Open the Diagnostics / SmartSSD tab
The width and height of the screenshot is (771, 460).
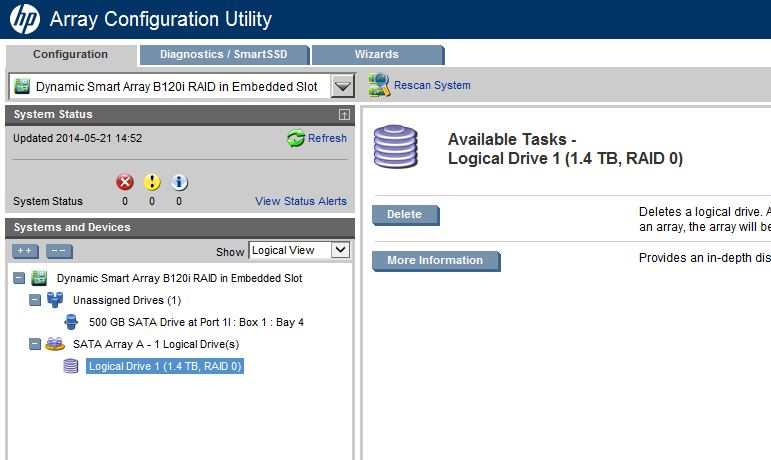point(224,55)
